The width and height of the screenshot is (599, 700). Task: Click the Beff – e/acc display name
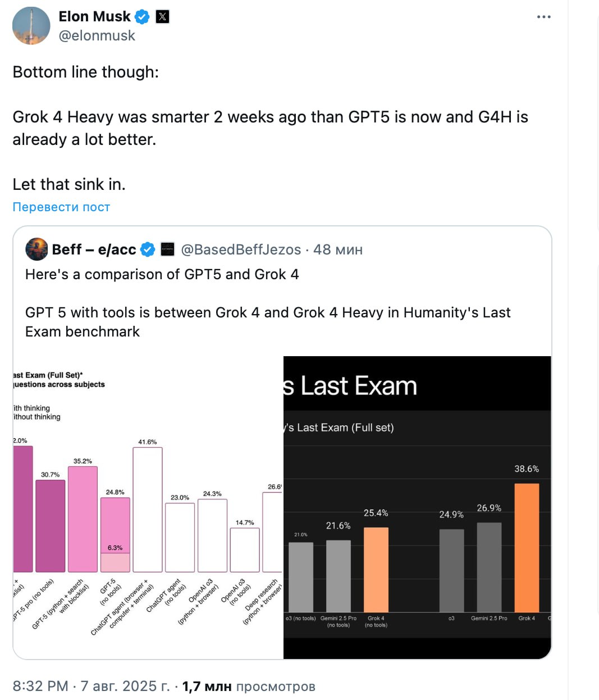click(94, 249)
